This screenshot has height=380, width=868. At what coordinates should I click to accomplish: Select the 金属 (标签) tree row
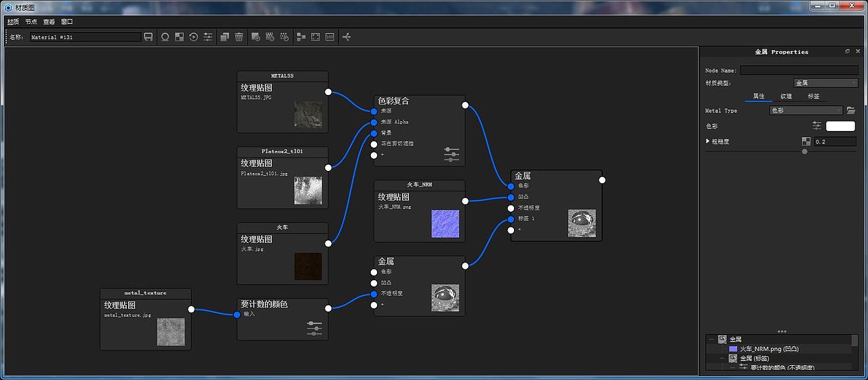pos(779,358)
